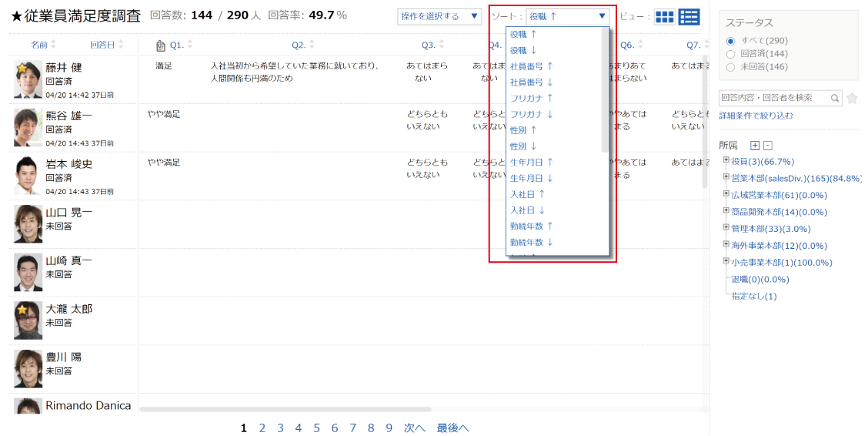Choose 勤続年数 ↓ sort option
Viewport: 868px width, 436px height.
coord(532,242)
